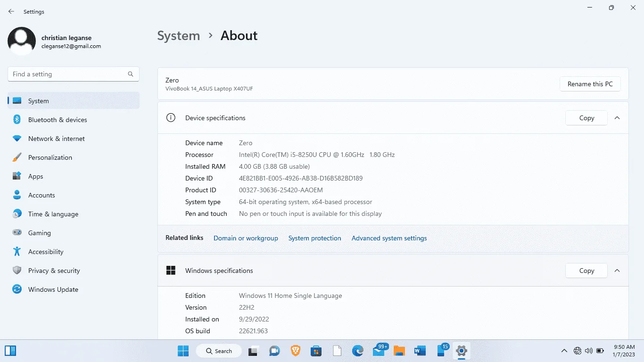
Task: Open the Chat app in taskbar
Action: pyautogui.click(x=274, y=351)
